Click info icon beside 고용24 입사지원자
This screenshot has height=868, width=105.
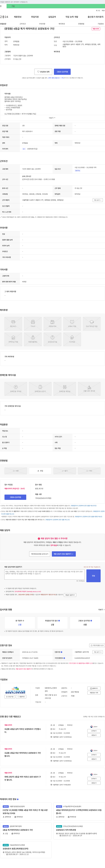coord(91,621)
